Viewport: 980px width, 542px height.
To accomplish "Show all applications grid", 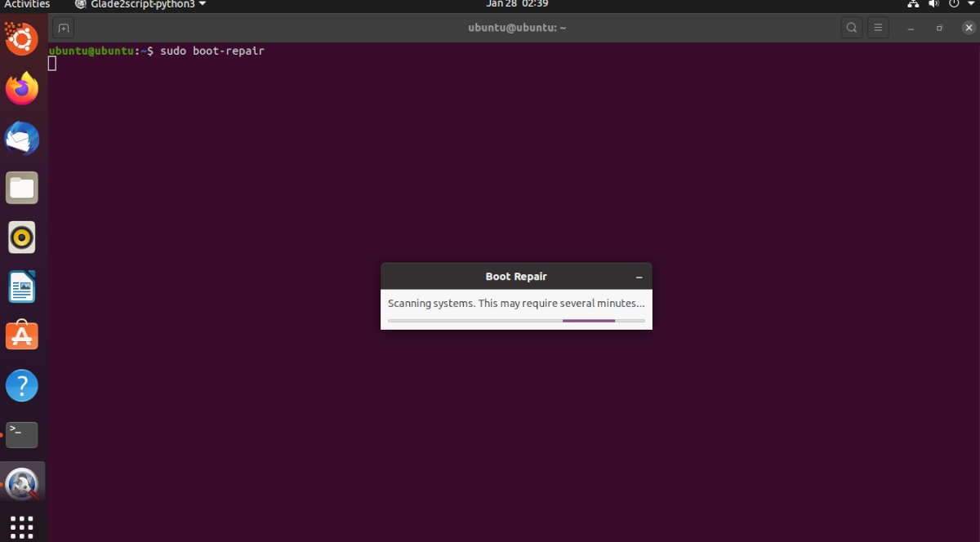I will (22, 526).
